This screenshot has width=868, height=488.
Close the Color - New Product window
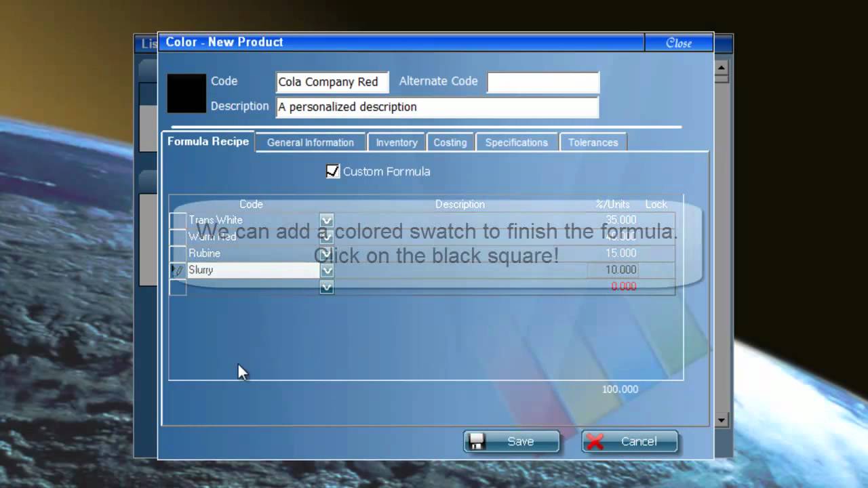click(679, 43)
